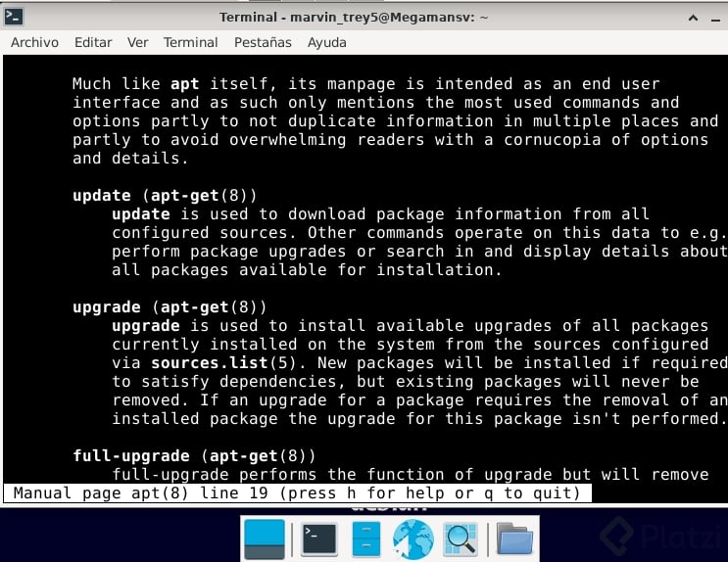The width and height of the screenshot is (728, 562).
Task: Open the Terminal menu
Action: 191,43
